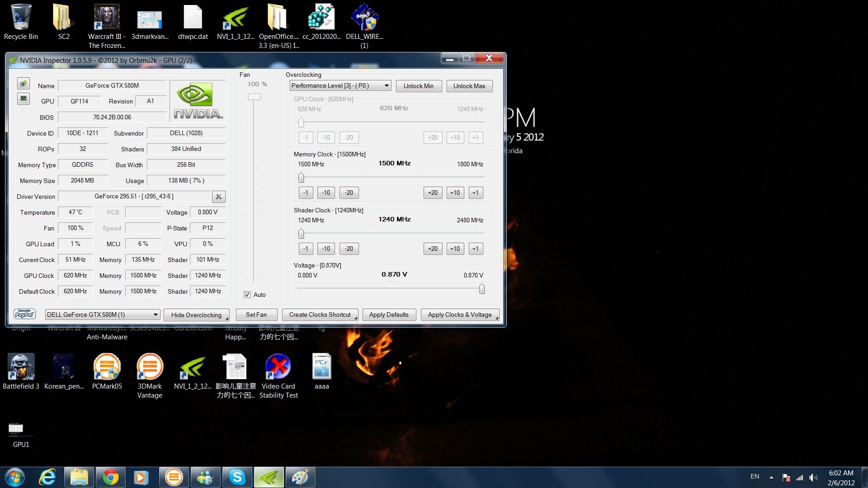Click the NVIDIA logo image
This screenshot has height=488, width=868.
click(x=198, y=101)
